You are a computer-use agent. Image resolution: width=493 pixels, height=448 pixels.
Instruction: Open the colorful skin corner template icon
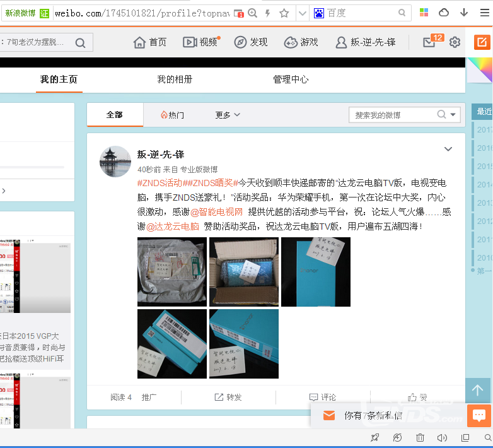coord(480,71)
